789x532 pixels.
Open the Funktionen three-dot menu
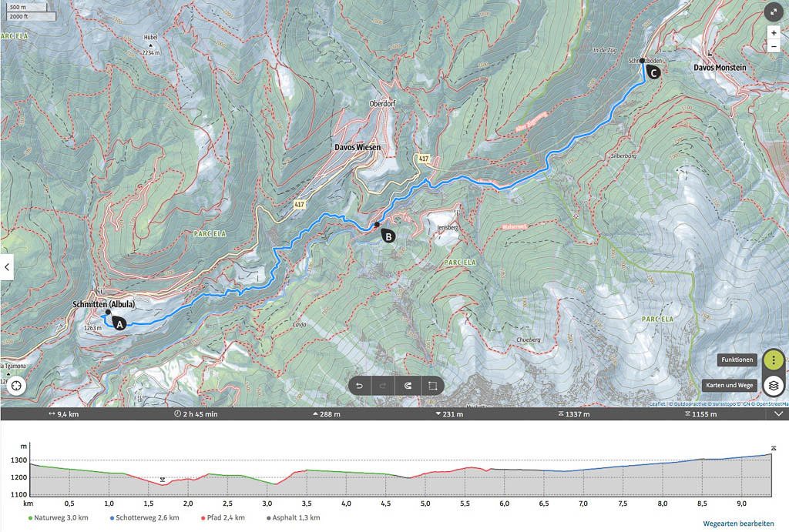[773, 360]
